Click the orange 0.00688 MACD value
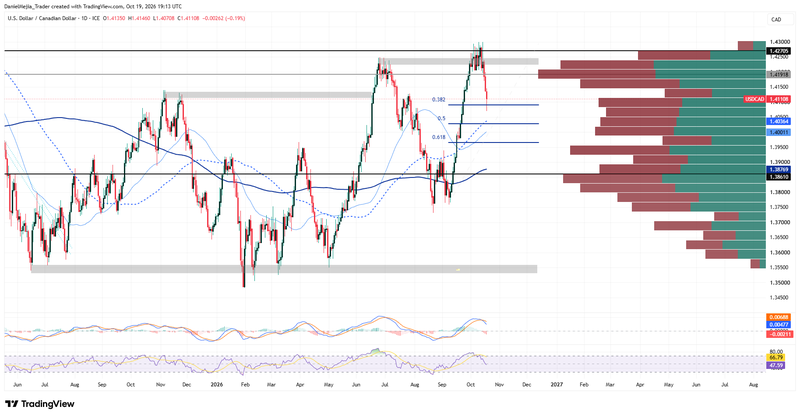 click(779, 317)
